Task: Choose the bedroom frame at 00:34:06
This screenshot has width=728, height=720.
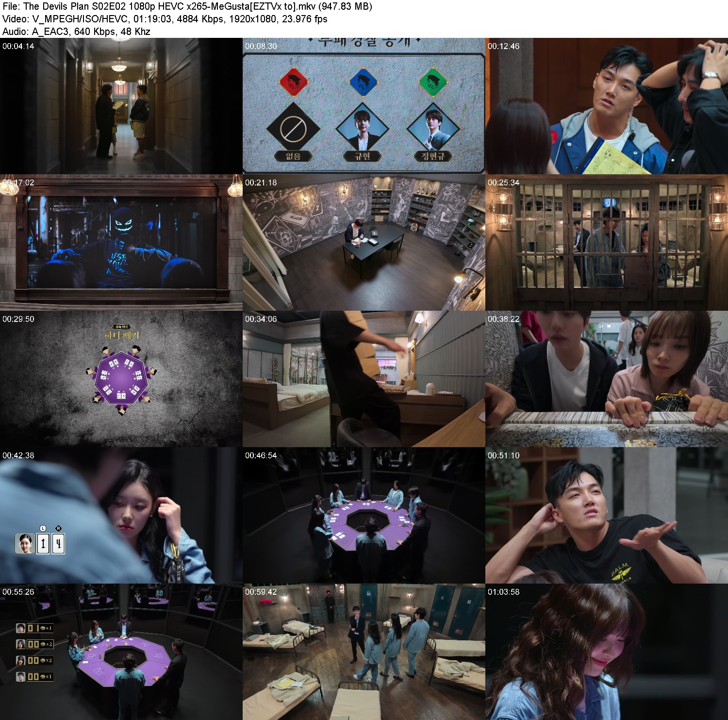Action: click(x=364, y=379)
